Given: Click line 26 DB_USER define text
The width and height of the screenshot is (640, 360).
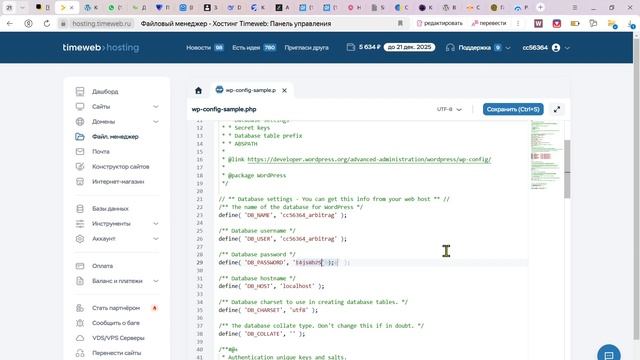Looking at the screenshot, I should 282,239.
